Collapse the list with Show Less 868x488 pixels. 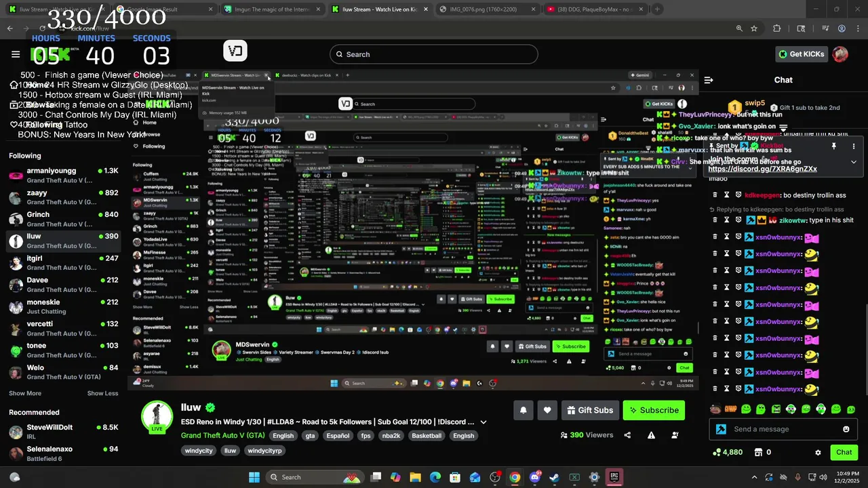click(102, 393)
